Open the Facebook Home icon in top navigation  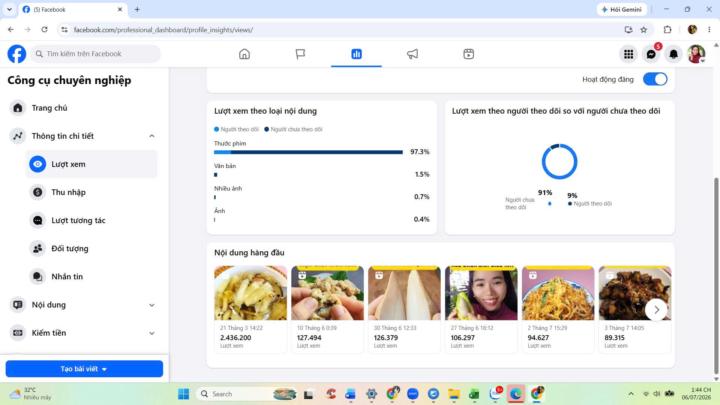click(244, 54)
